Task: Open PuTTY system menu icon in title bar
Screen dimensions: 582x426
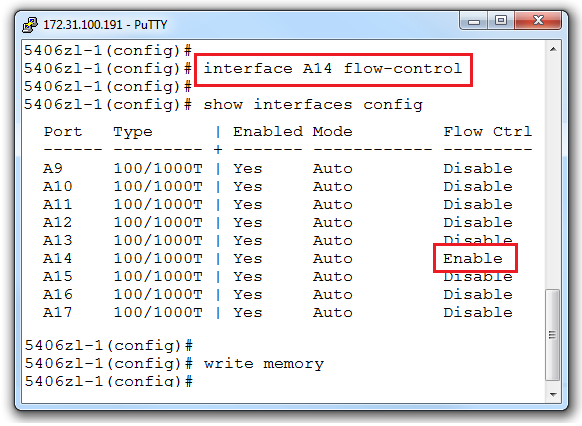Action: coord(30,25)
